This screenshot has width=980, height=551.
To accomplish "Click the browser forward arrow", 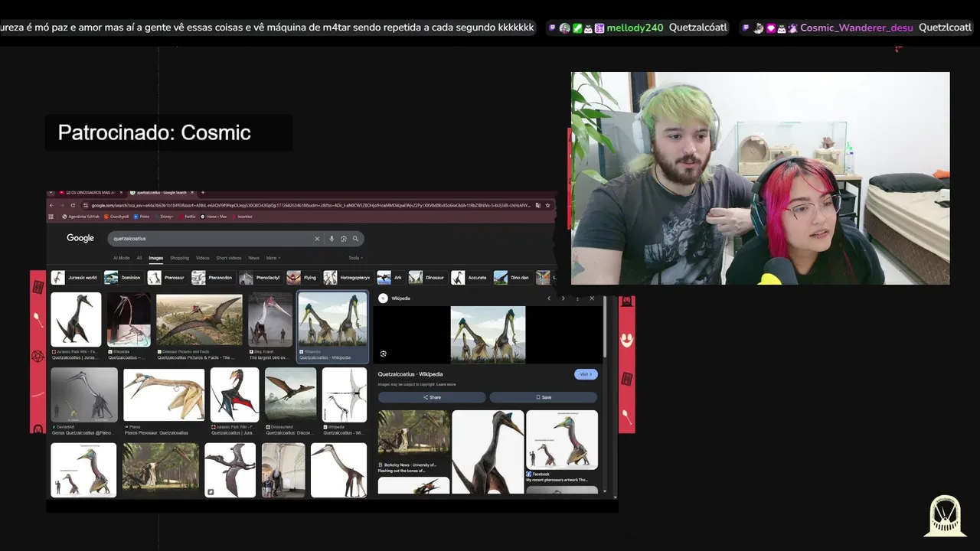I will click(x=62, y=205).
